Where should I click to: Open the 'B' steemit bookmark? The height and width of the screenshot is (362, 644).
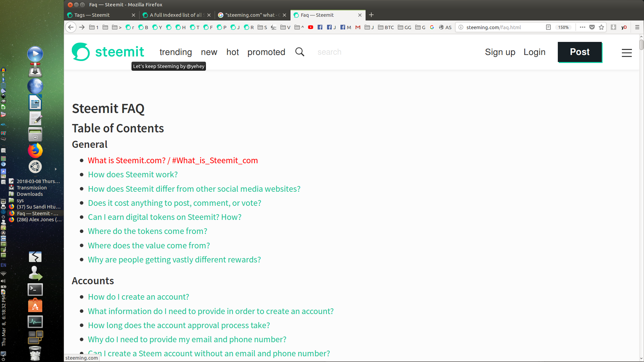click(143, 27)
